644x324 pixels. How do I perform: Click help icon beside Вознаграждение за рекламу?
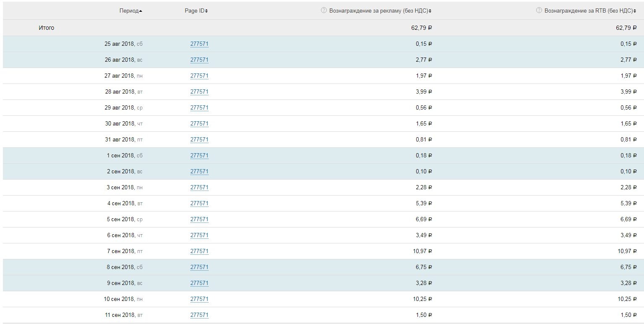(x=323, y=10)
